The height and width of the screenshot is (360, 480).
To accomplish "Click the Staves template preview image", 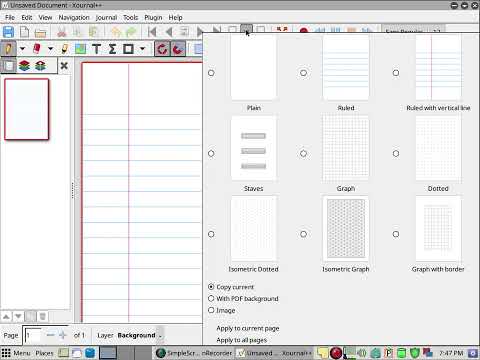I will 253,149.
